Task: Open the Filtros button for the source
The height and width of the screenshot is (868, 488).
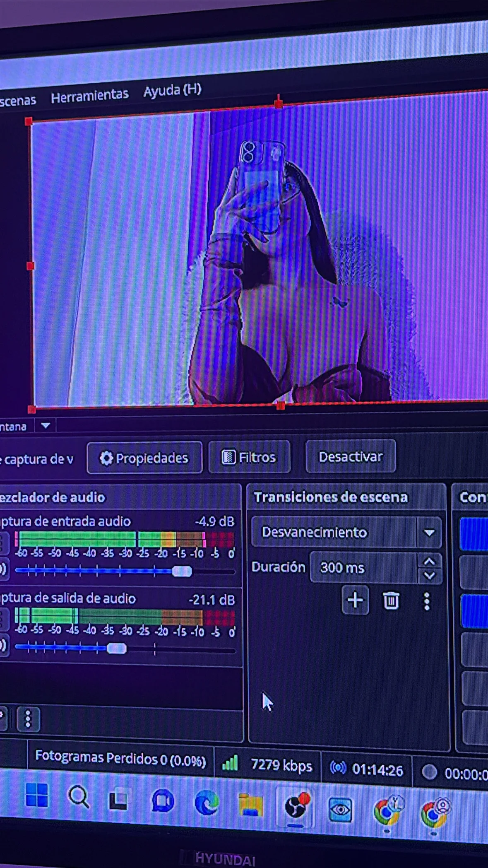Action: pyautogui.click(x=249, y=457)
